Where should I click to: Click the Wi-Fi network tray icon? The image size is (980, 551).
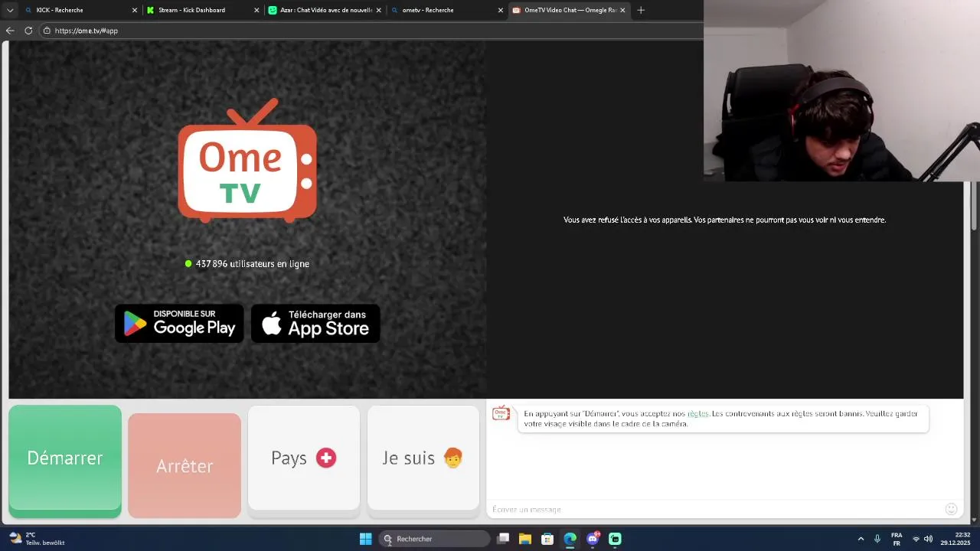click(916, 539)
